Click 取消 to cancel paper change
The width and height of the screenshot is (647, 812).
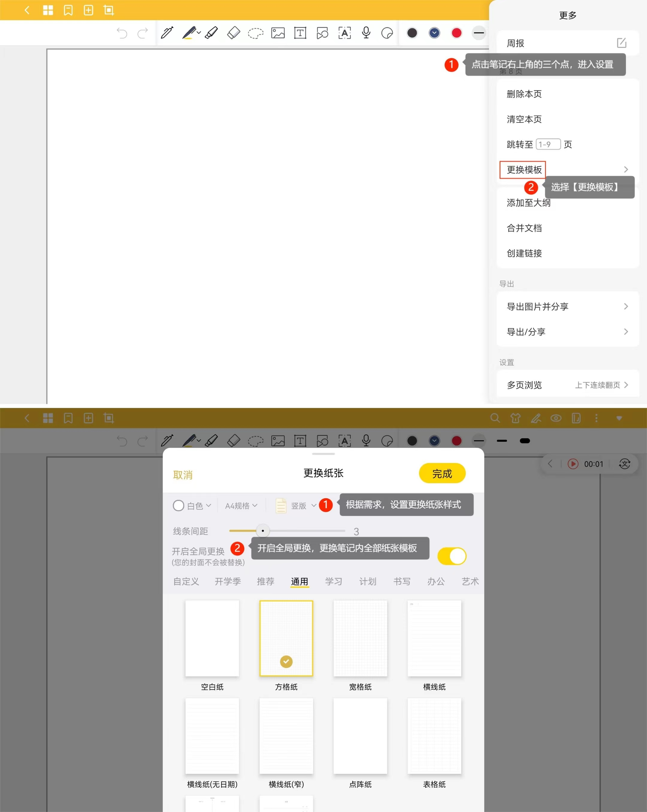pos(183,475)
